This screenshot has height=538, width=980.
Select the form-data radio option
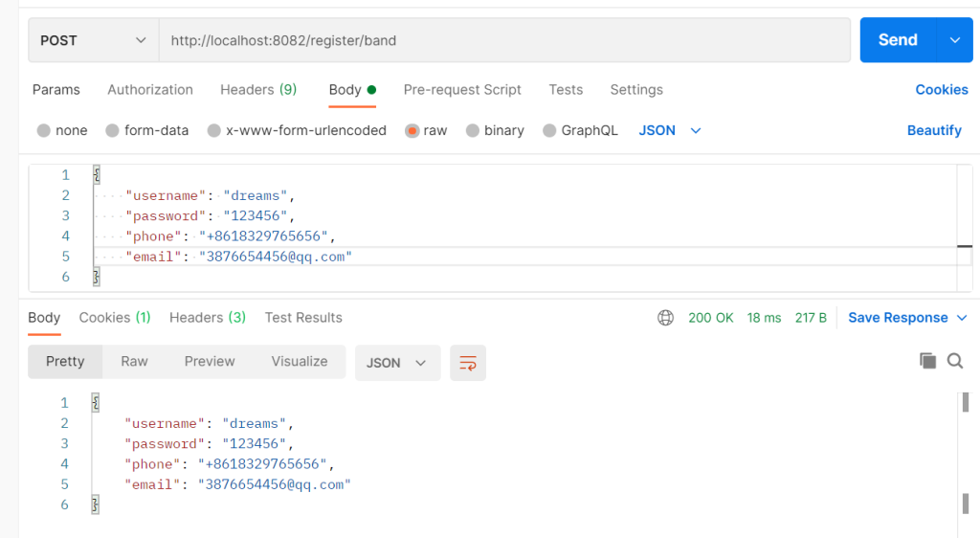112,130
